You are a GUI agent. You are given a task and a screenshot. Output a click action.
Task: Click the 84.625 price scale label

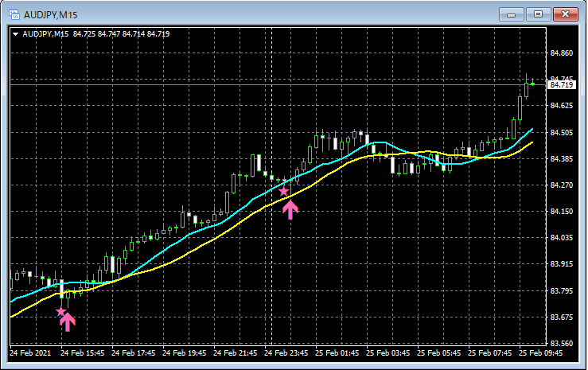(x=562, y=106)
